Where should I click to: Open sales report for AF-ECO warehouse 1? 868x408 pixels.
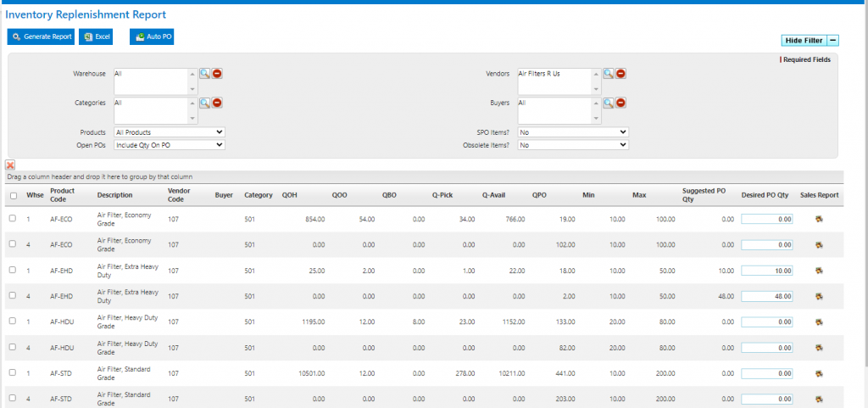click(819, 219)
